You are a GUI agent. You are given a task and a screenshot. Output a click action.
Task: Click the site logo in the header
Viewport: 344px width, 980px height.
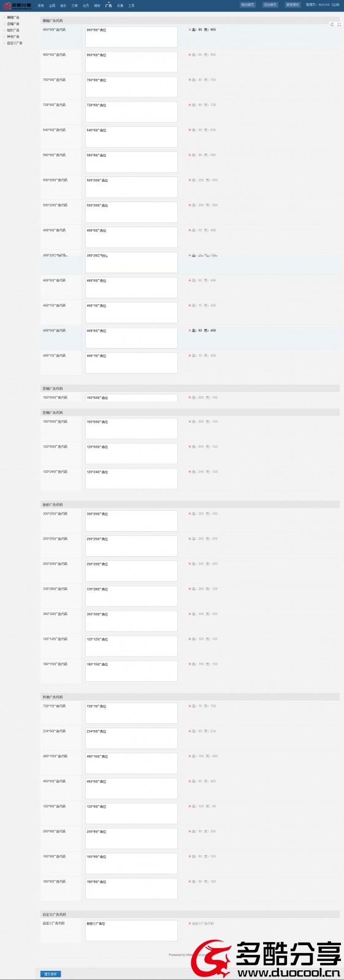[x=17, y=5]
